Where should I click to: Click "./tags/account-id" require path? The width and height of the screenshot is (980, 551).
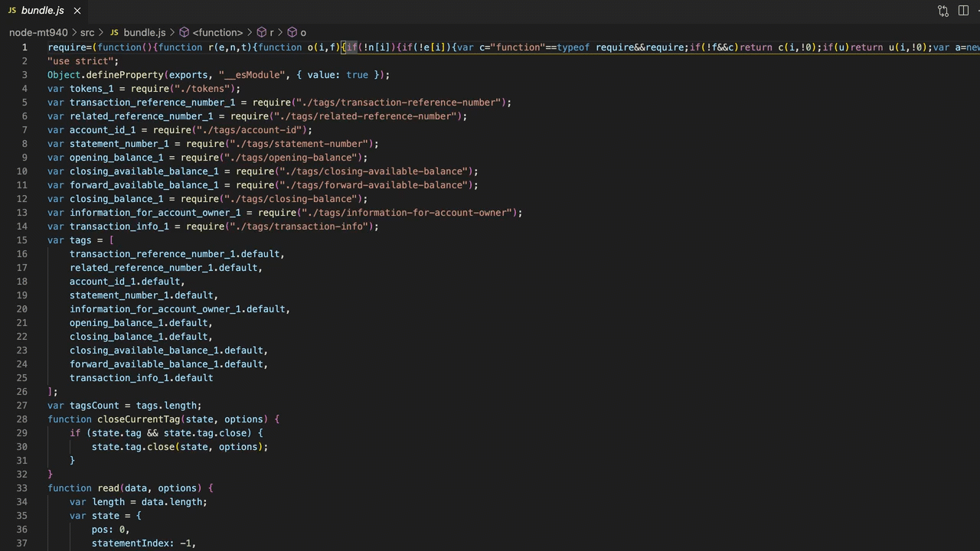click(250, 130)
